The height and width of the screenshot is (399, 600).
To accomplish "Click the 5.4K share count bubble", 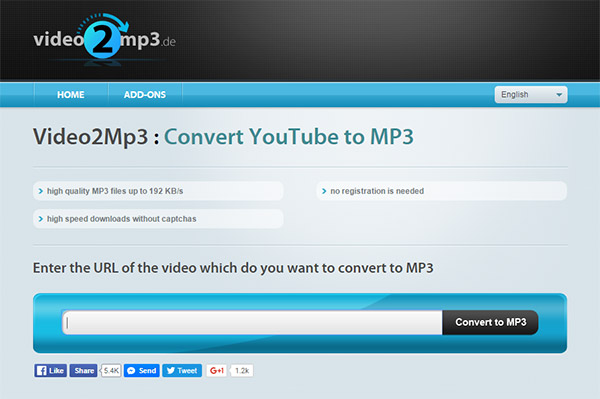I will (x=111, y=370).
